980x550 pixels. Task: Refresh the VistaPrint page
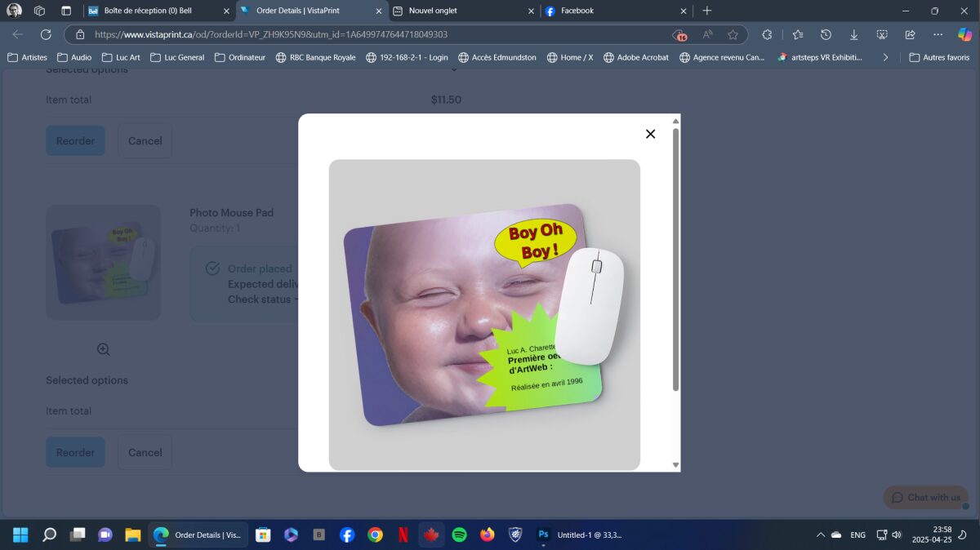pyautogui.click(x=46, y=34)
